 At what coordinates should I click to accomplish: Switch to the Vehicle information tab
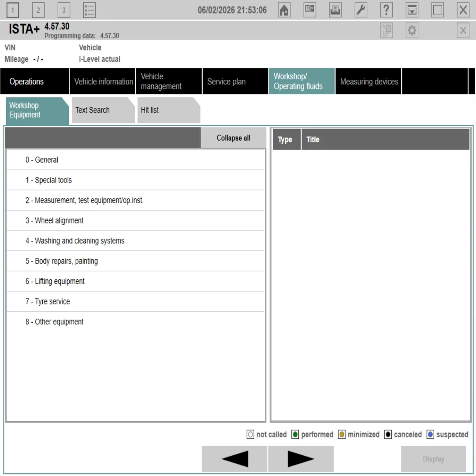[103, 82]
